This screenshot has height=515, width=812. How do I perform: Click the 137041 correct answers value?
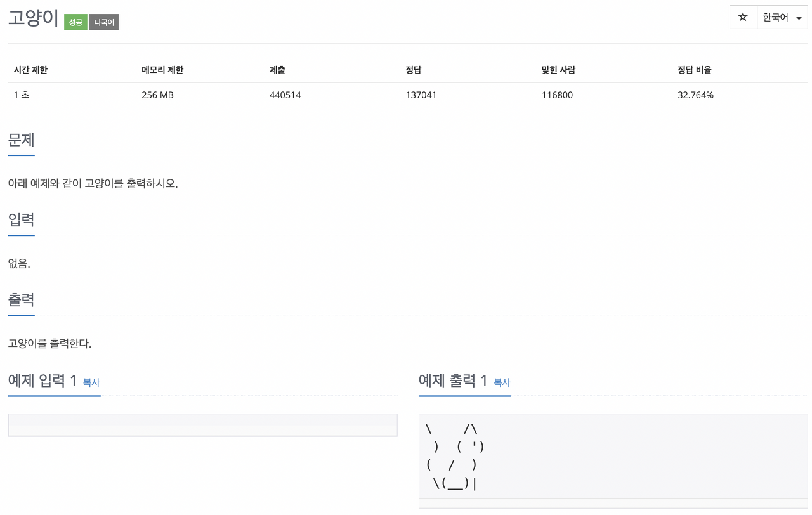coord(421,95)
